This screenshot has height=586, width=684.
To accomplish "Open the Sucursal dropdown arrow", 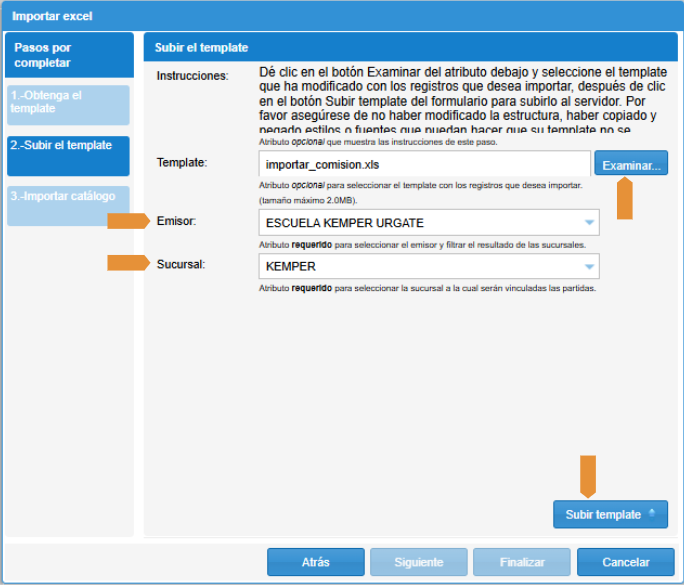I will coord(589,267).
